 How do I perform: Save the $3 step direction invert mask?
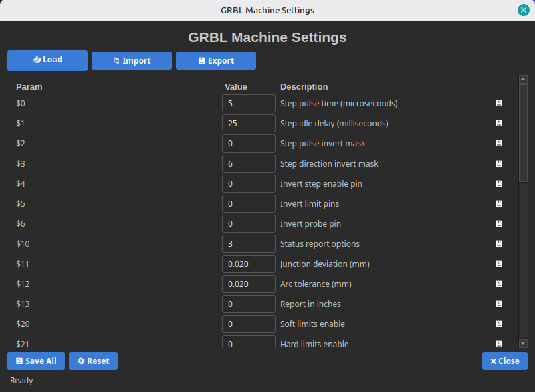[x=498, y=163]
